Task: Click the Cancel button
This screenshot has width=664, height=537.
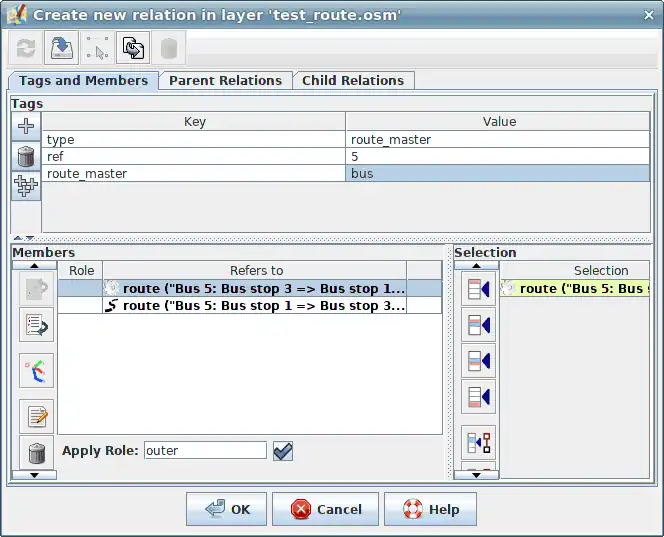Action: (325, 509)
